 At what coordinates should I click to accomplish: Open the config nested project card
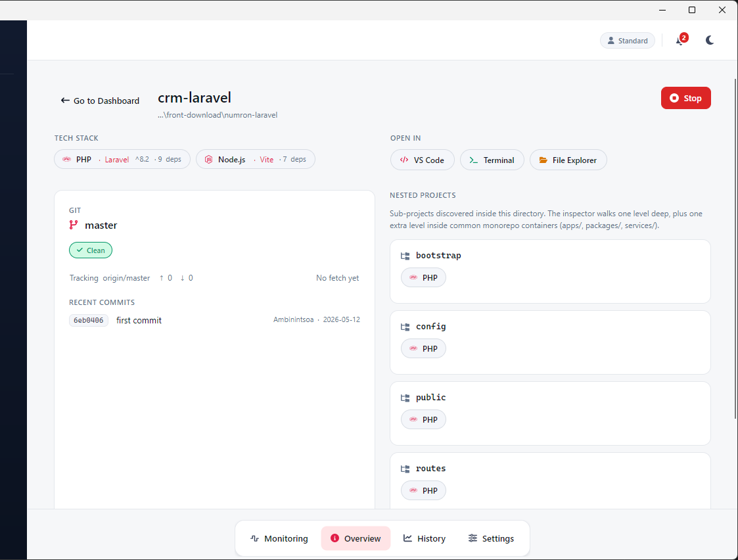(550, 342)
